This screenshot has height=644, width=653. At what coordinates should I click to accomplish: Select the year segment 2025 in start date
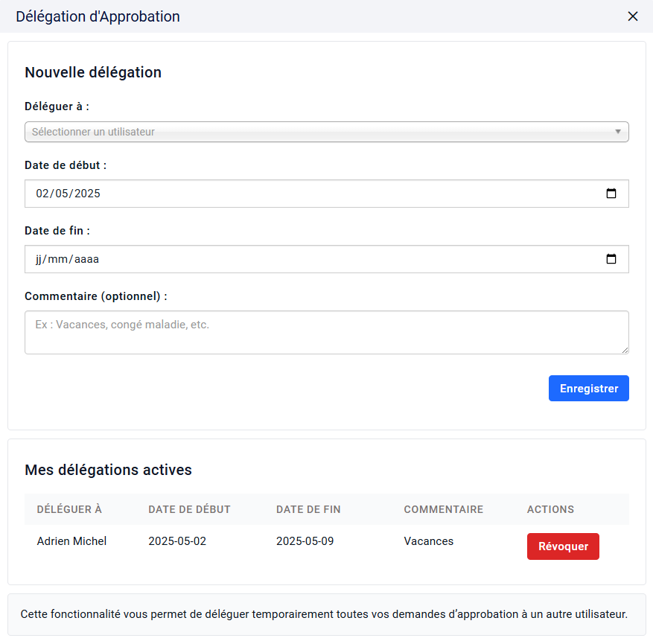pos(87,194)
